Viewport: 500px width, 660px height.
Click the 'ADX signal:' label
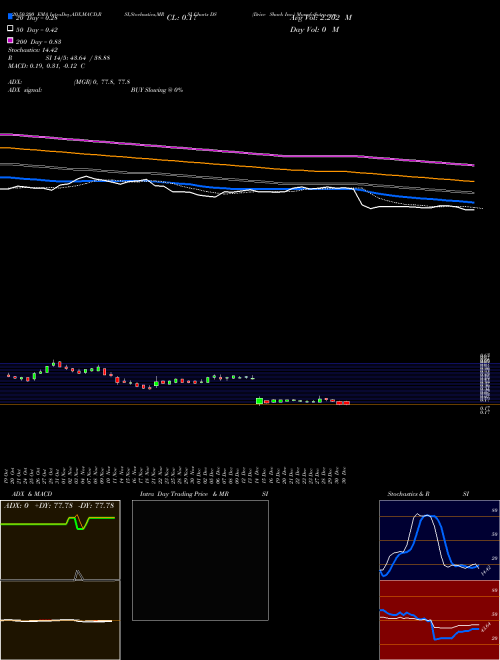pos(25,90)
